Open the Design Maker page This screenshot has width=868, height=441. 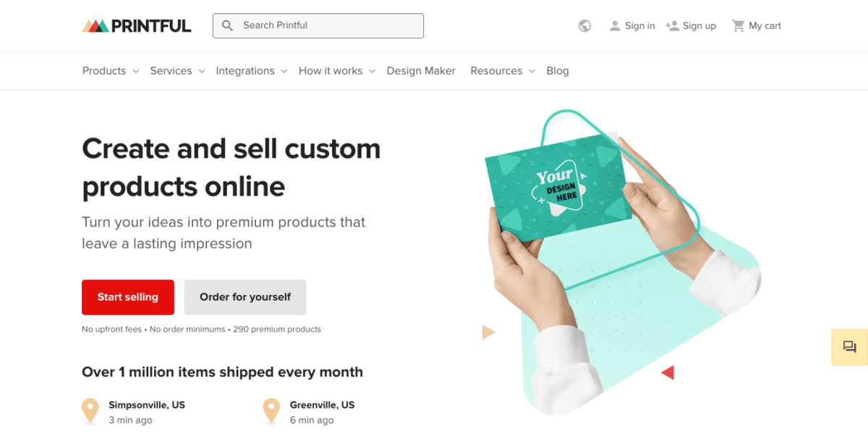click(x=421, y=71)
